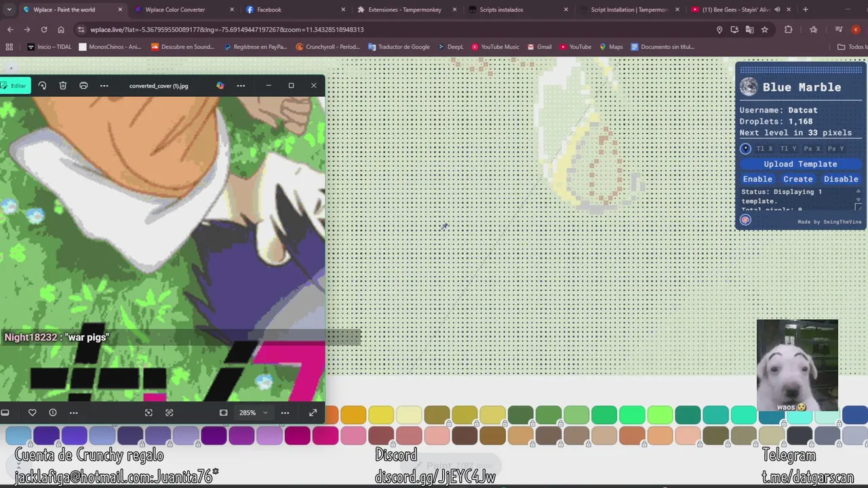Reload the wplace.live page
868x488 pixels.
tap(44, 30)
